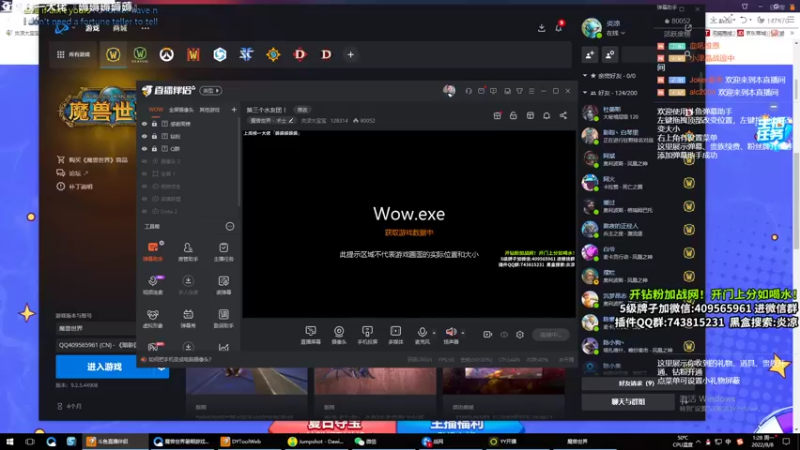Select the World of Warcraft game icon
This screenshot has width=800, height=450.
pyautogui.click(x=113, y=54)
